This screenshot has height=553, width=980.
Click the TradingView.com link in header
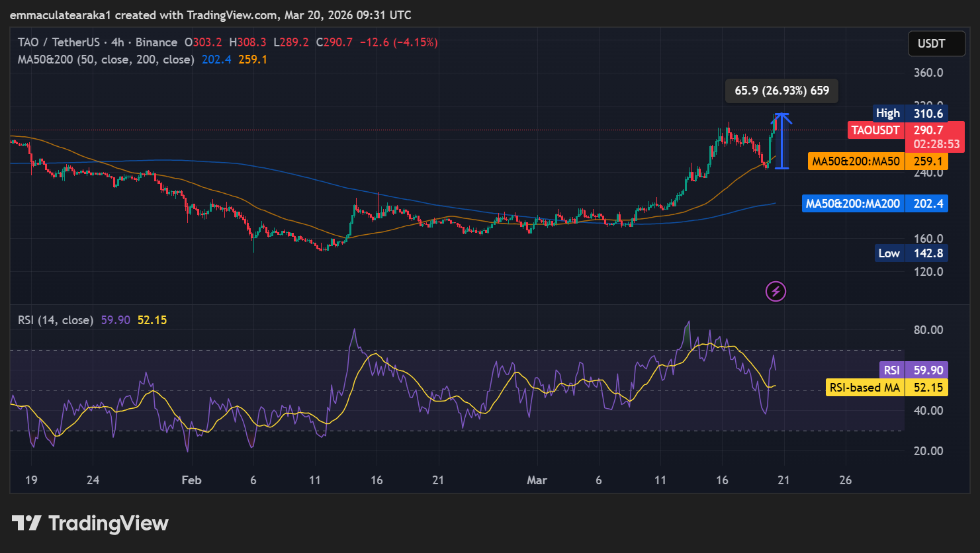coord(234,15)
